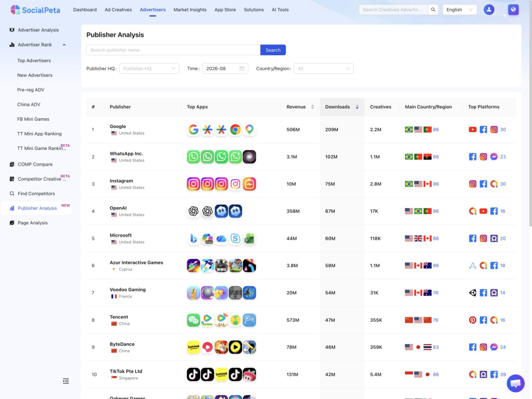Open the Country/Region dropdown

[324, 68]
